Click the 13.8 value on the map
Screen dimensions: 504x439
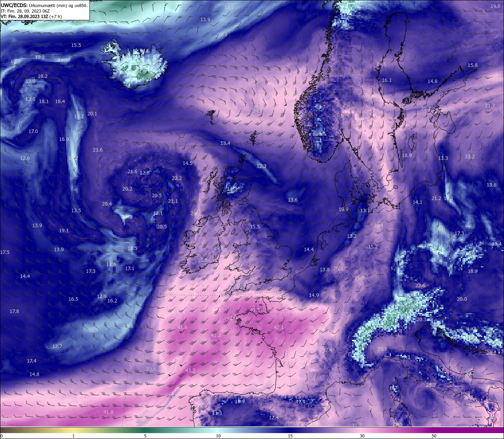click(324, 270)
